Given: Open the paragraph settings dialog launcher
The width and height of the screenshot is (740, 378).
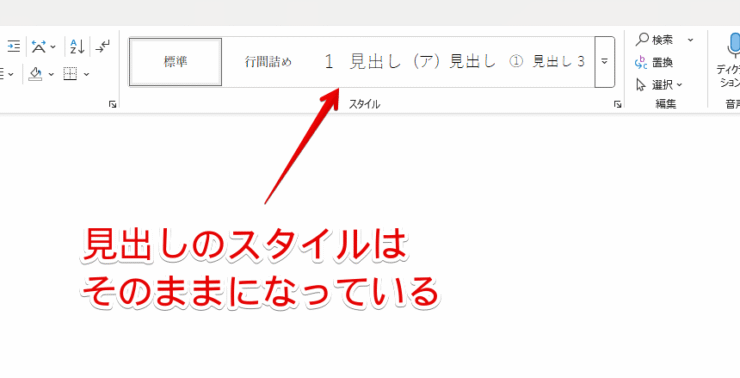Looking at the screenshot, I should coord(112,104).
